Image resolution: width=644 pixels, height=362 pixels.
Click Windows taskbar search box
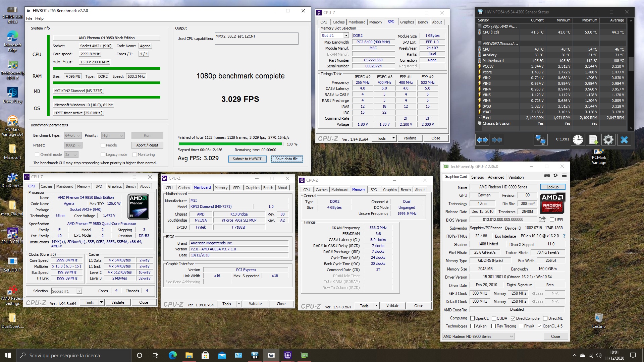(73, 355)
